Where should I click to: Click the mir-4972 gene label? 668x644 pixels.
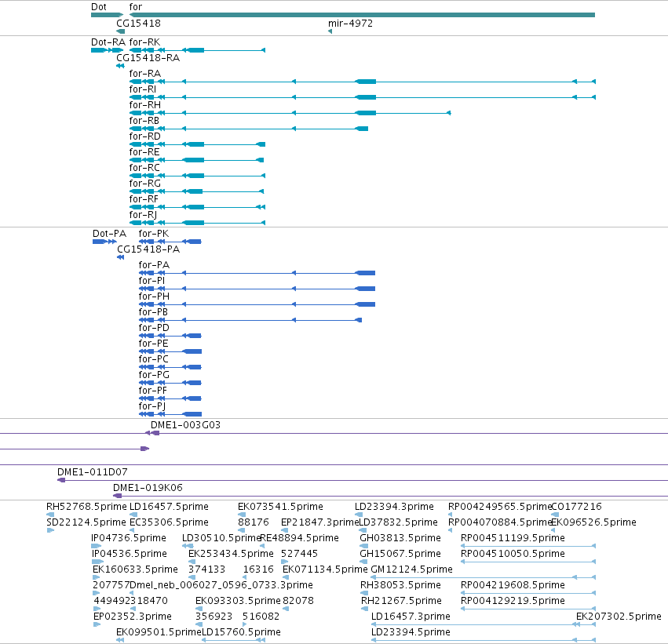pos(350,24)
